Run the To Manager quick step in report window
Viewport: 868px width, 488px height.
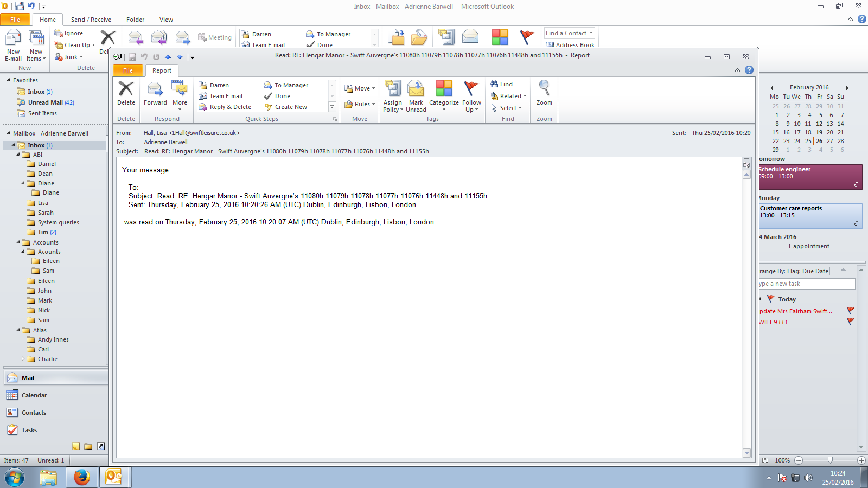(286, 85)
